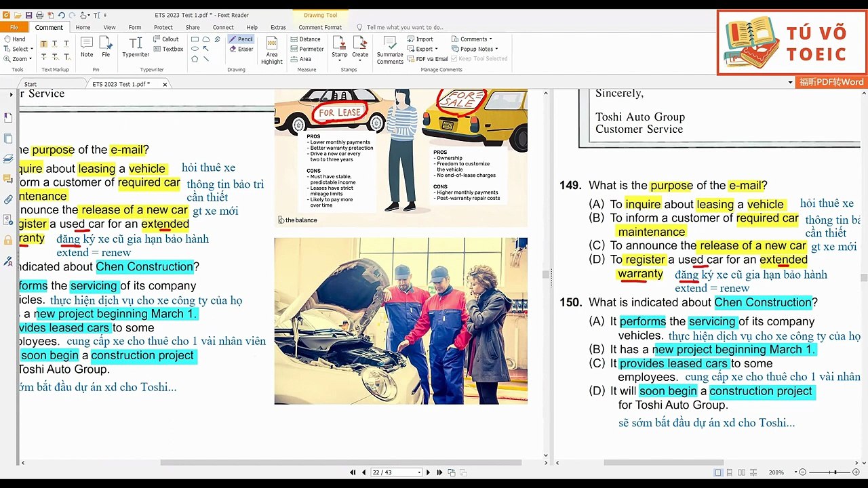868x488 pixels.
Task: Print the document from quick access toolbar
Action: pyautogui.click(x=39, y=15)
